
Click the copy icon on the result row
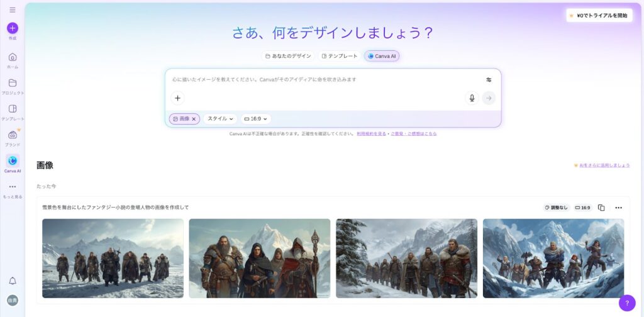tap(601, 208)
